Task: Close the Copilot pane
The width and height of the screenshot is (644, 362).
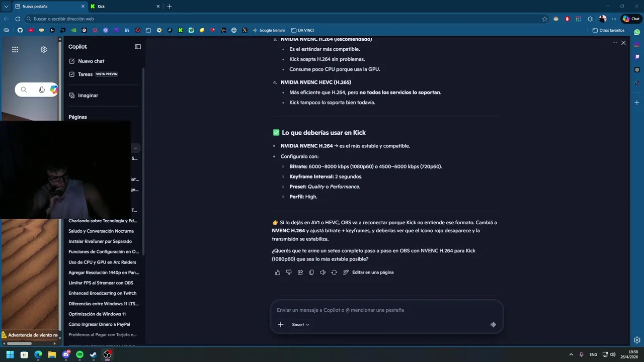Action: (x=623, y=43)
